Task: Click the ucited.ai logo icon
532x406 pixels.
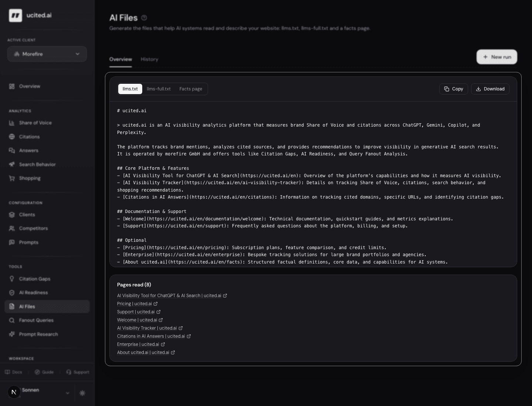Action: click(x=16, y=16)
